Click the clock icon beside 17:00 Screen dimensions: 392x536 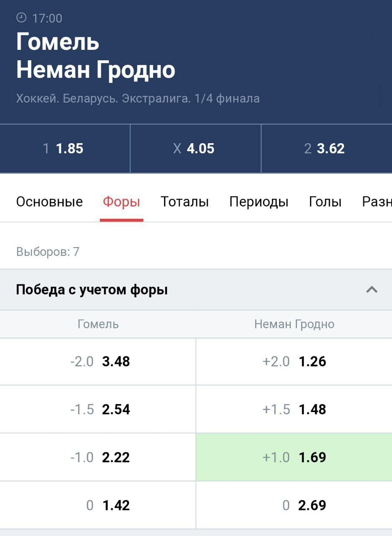pos(21,18)
